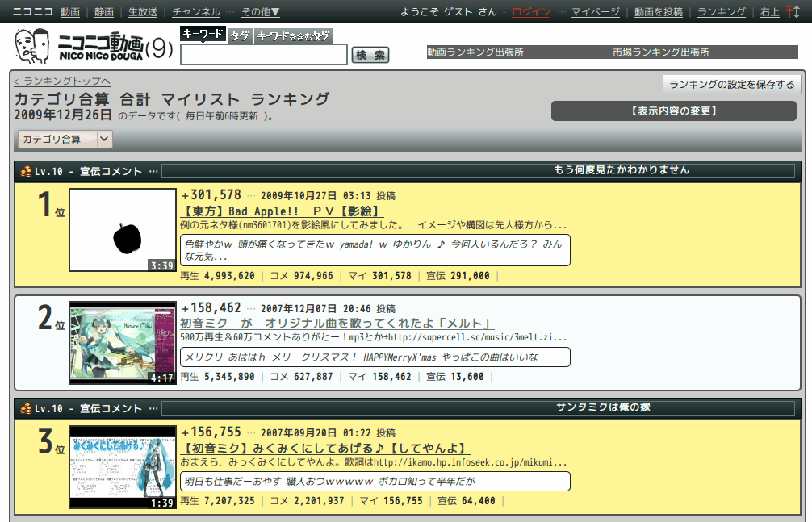Click 市場ランキング出張所 banner text
This screenshot has width=812, height=522.
[x=661, y=52]
